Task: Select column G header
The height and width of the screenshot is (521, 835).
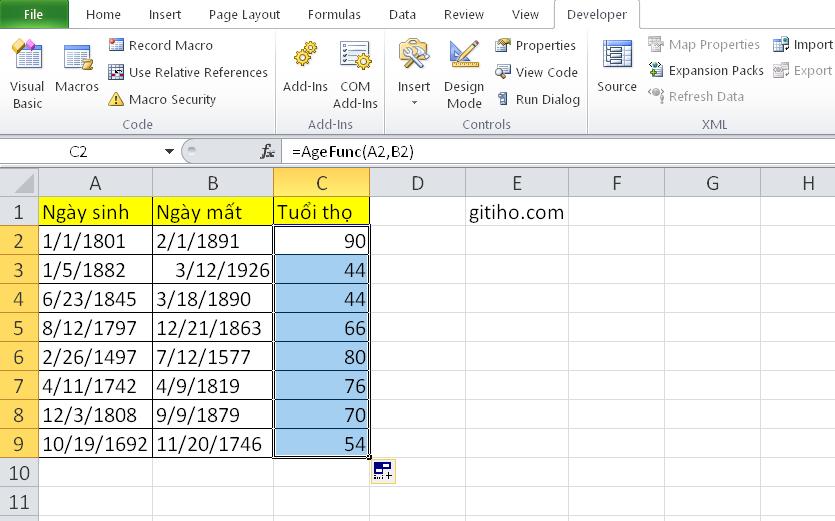Action: click(x=713, y=183)
